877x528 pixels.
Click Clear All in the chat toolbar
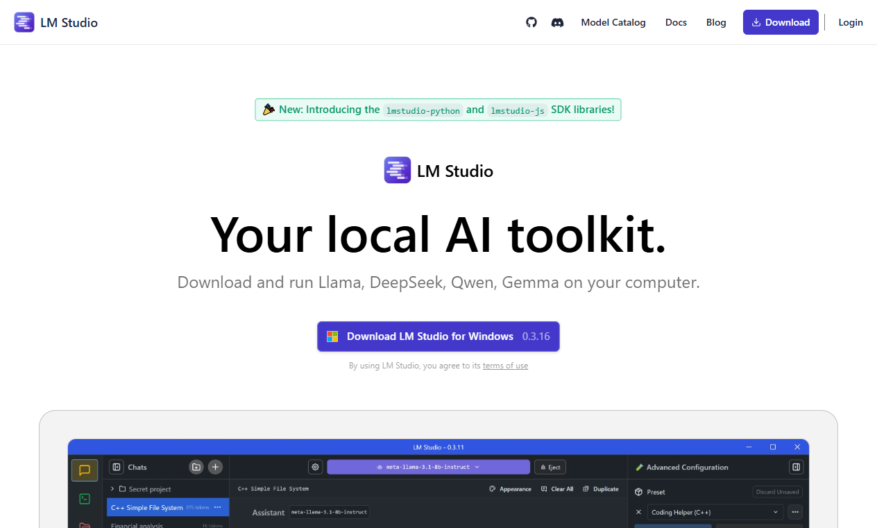click(557, 489)
